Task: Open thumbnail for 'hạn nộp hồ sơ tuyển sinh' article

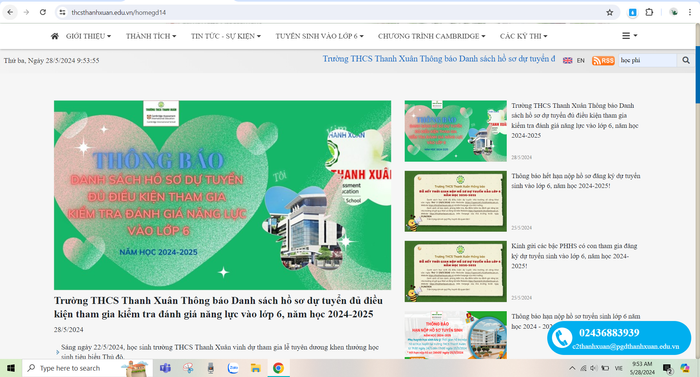Action: coord(455,335)
